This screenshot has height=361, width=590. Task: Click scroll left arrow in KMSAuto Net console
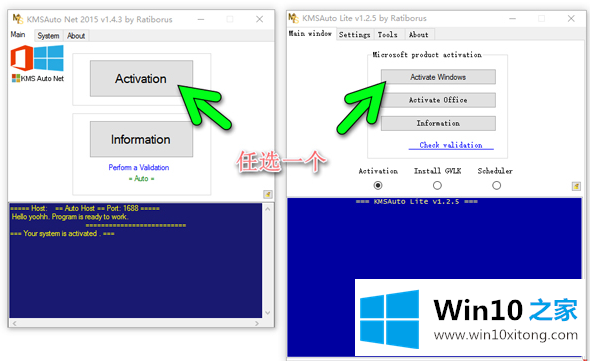tap(14, 323)
